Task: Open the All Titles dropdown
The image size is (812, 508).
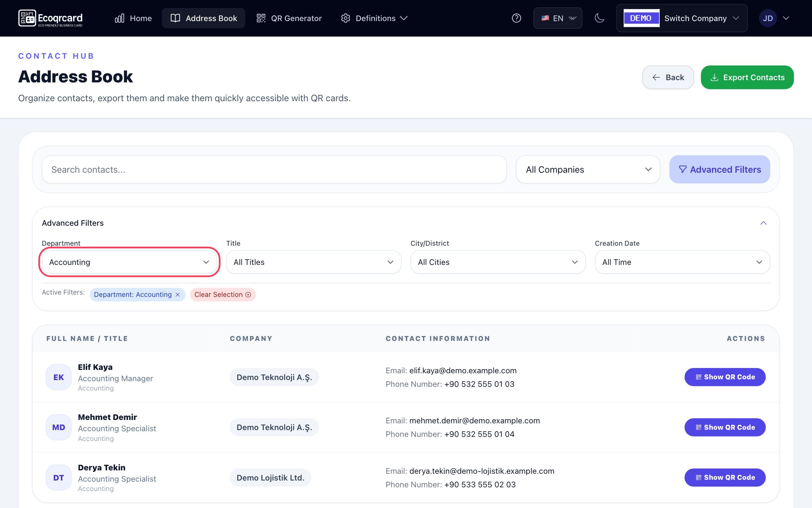Action: tap(314, 262)
